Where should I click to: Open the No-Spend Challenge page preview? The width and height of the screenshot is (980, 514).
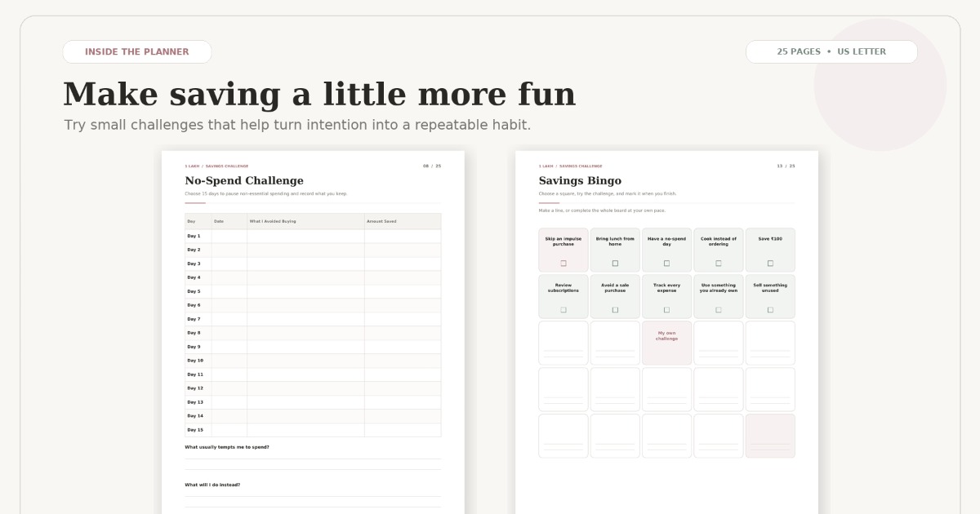[313, 332]
